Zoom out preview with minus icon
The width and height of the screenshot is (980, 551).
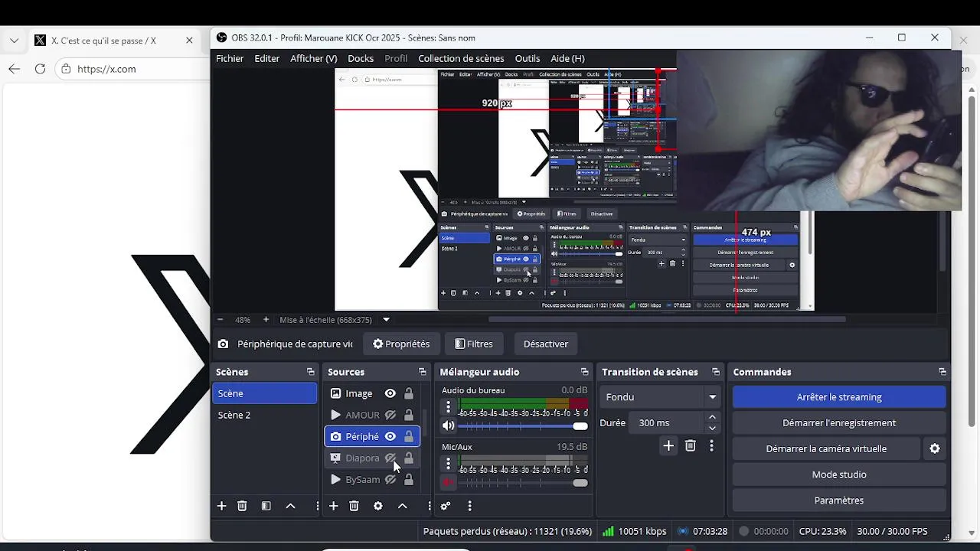pos(220,320)
